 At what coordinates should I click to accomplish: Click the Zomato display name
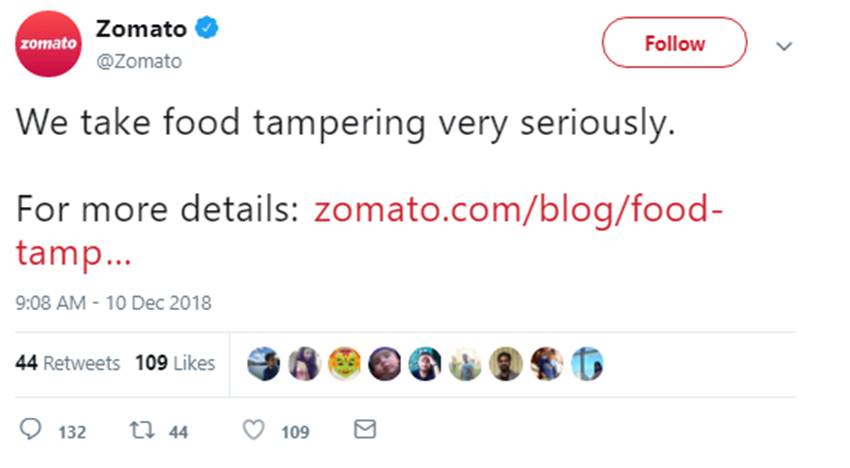click(x=140, y=29)
